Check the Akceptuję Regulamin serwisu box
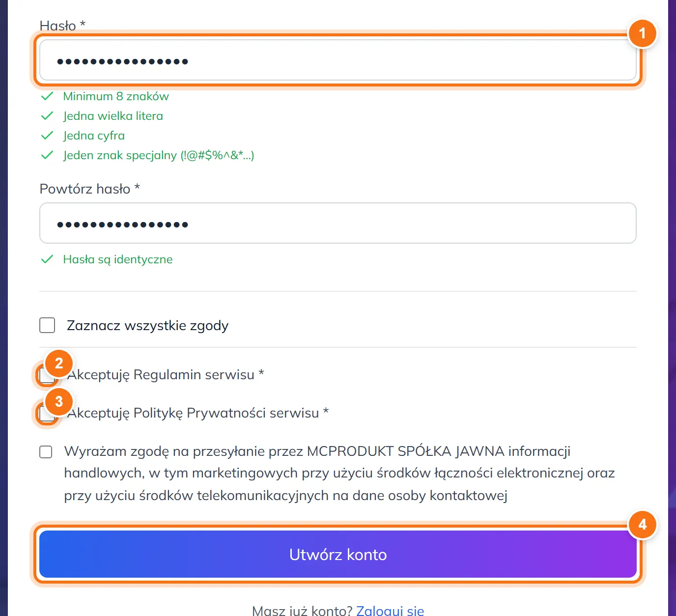This screenshot has height=616, width=676. tap(47, 376)
